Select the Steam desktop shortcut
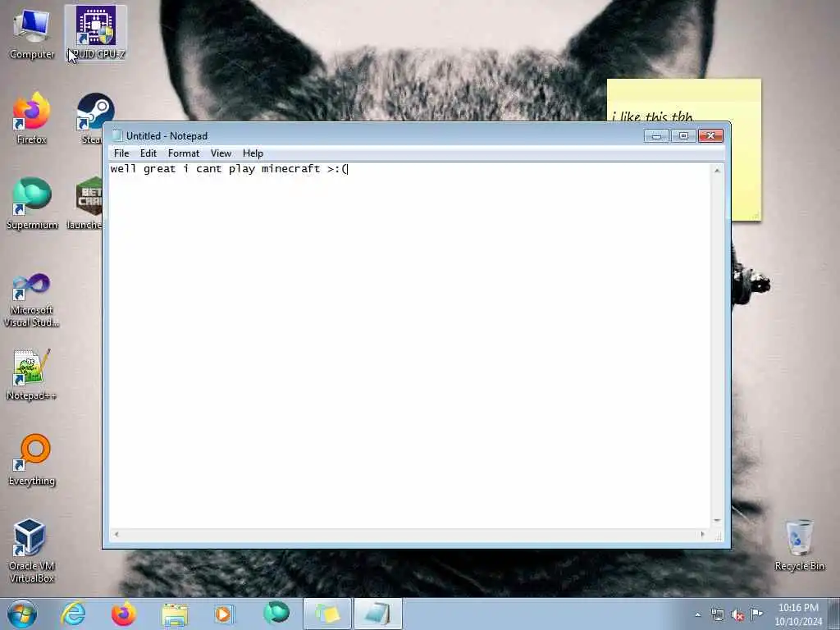 point(92,118)
